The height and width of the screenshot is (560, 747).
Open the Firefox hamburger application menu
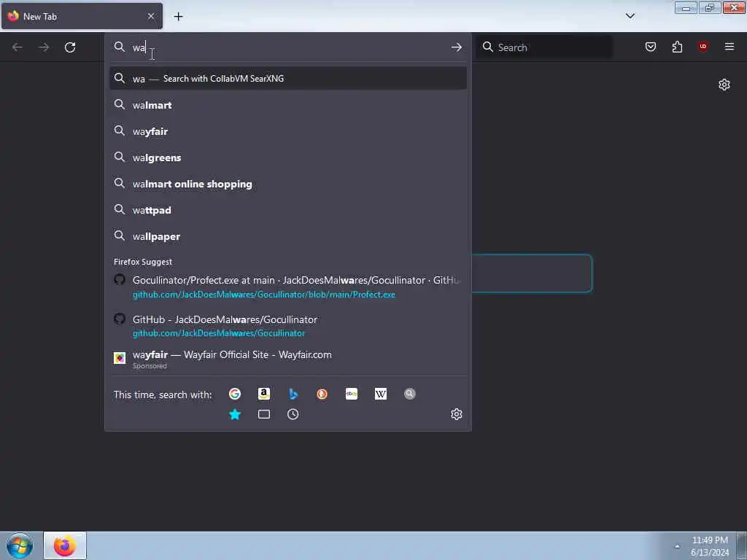click(729, 47)
